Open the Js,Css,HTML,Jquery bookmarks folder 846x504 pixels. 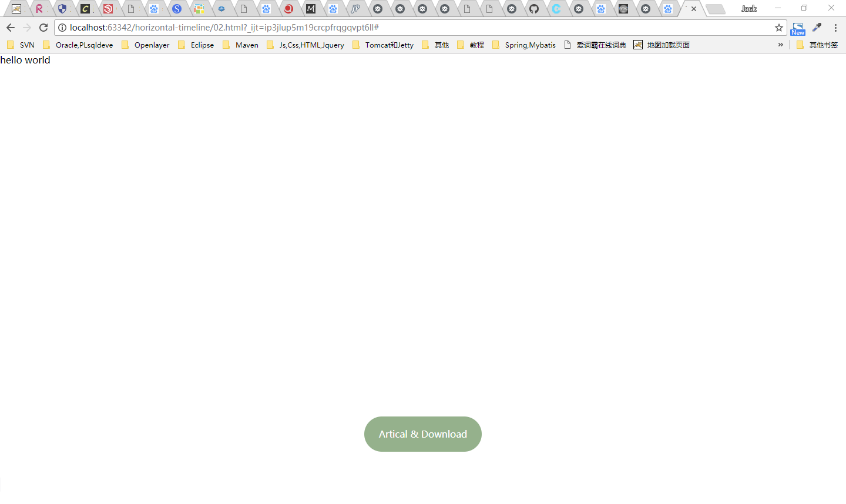[305, 45]
